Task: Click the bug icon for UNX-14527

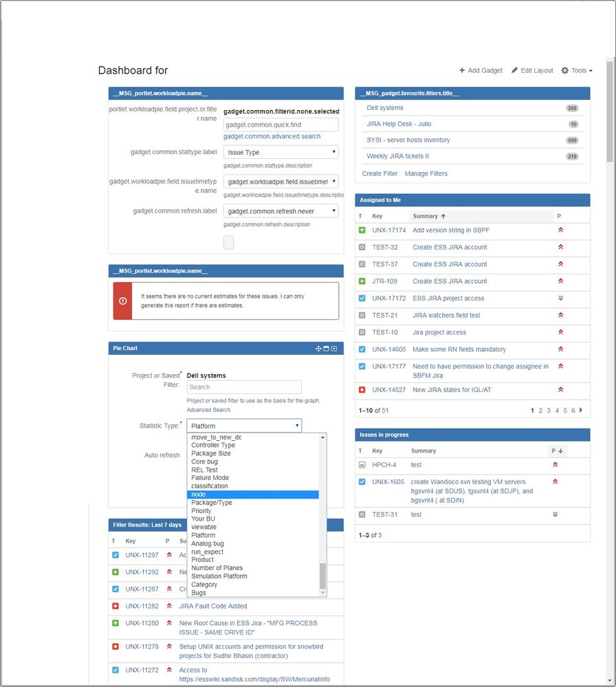Action: 362,389
